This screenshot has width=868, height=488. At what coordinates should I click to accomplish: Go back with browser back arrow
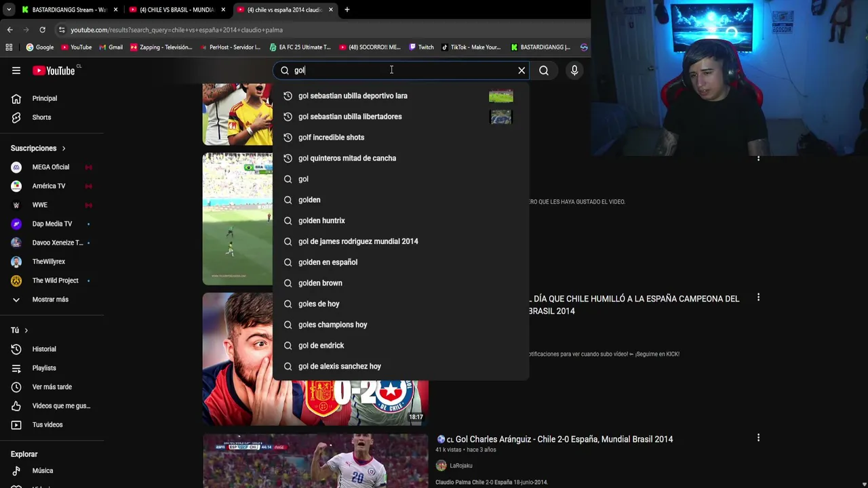click(x=9, y=30)
